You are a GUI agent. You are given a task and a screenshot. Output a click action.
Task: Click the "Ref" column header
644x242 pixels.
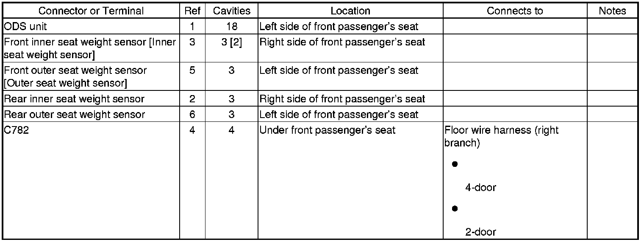point(192,11)
